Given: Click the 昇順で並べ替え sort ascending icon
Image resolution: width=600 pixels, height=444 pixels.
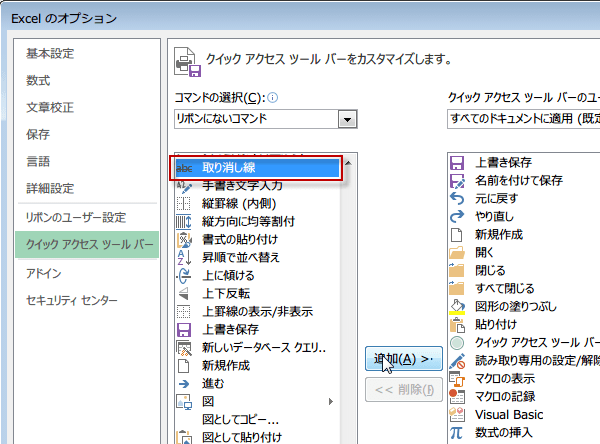Looking at the screenshot, I should [x=184, y=258].
